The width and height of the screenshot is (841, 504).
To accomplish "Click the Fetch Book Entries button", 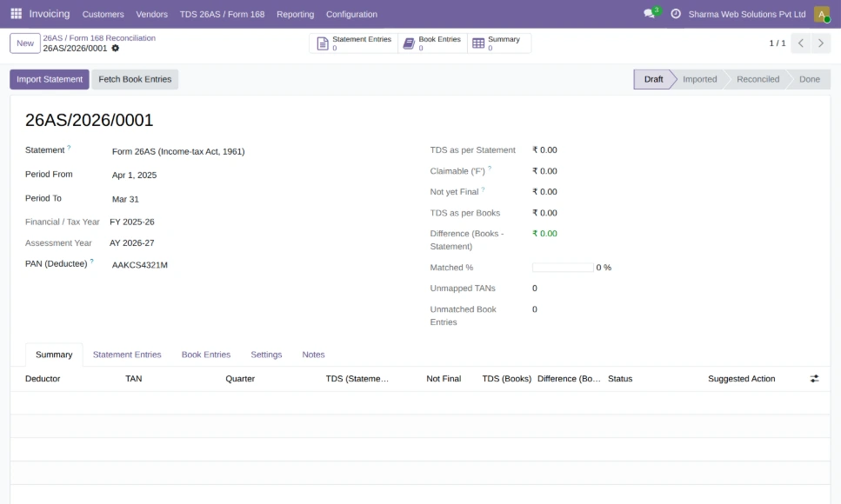I will point(135,79).
